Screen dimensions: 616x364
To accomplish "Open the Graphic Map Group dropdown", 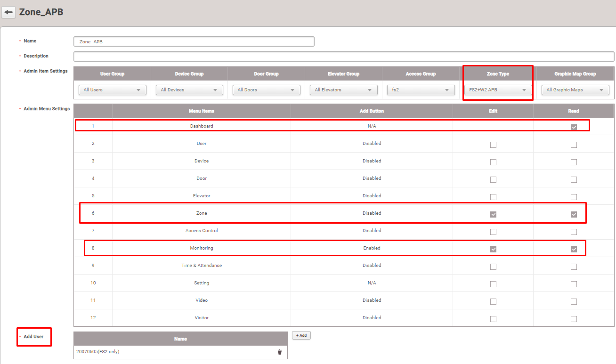I will 575,90.
